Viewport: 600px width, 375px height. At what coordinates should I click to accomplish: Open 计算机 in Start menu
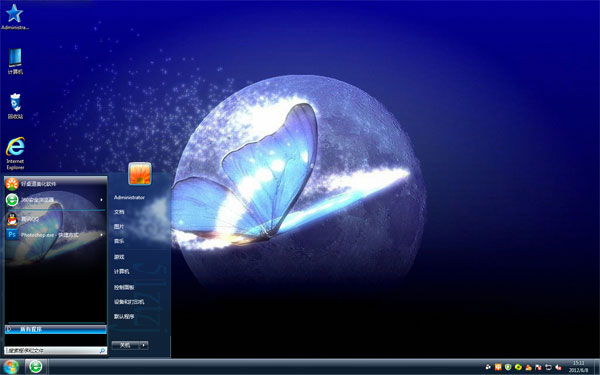click(121, 271)
